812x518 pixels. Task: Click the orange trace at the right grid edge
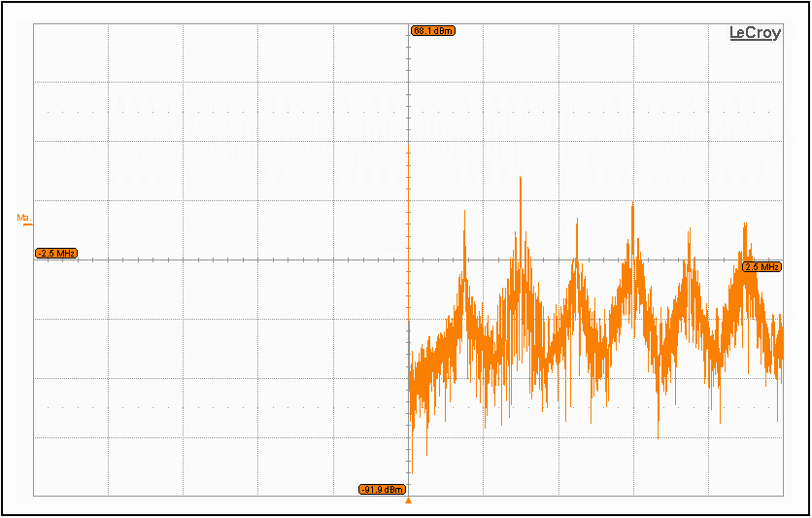pos(781,350)
